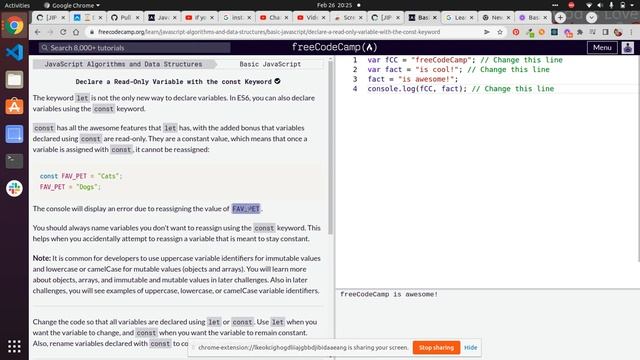
Task: Go to the Chrome home page
Action: tap(76, 32)
